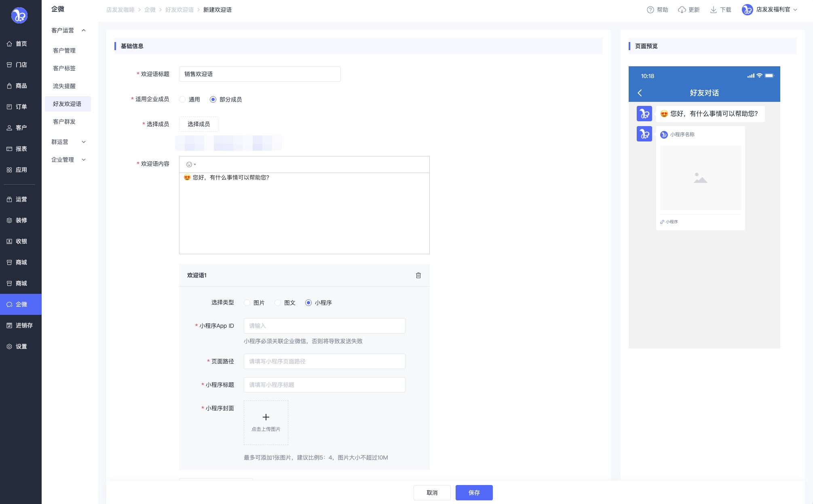This screenshot has height=504, width=813.
Task: Click the 好友欢迎语 breadcrumb link
Action: pos(179,10)
